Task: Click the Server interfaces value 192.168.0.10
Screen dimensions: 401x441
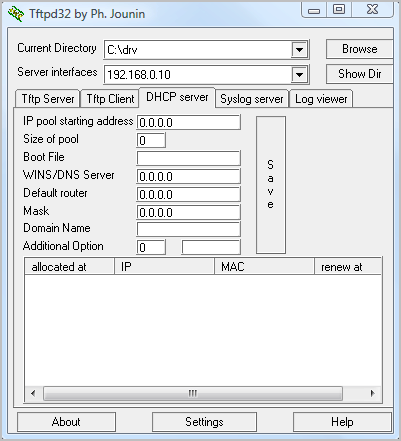Action: (139, 75)
